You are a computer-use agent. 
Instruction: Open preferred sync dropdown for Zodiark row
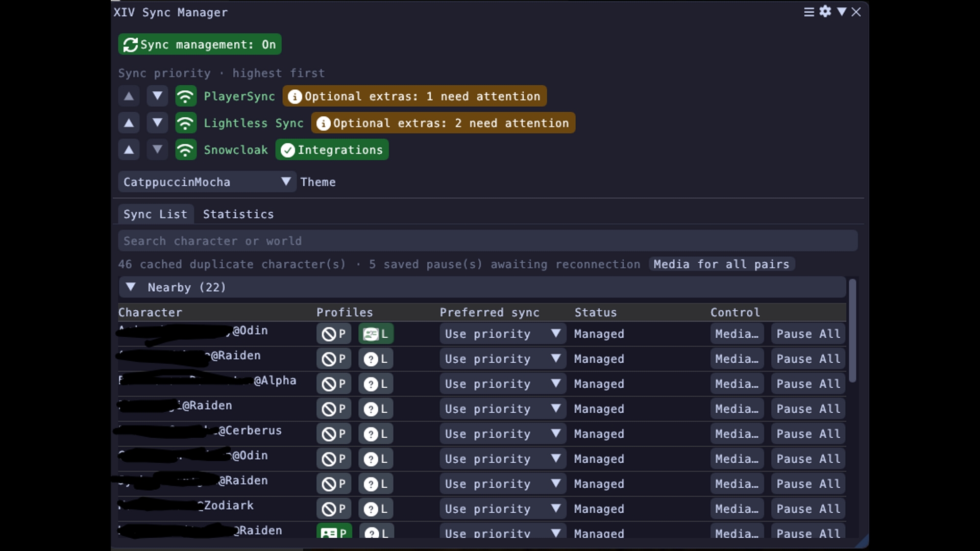pyautogui.click(x=503, y=509)
